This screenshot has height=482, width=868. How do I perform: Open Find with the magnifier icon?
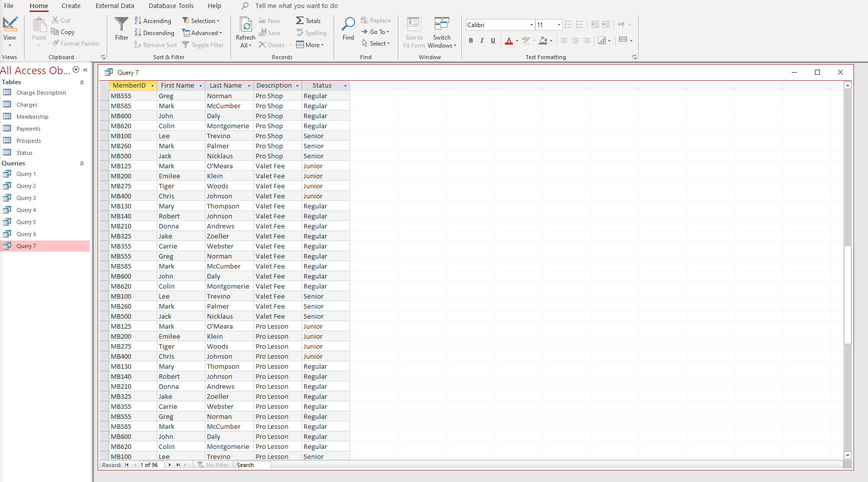tap(348, 24)
